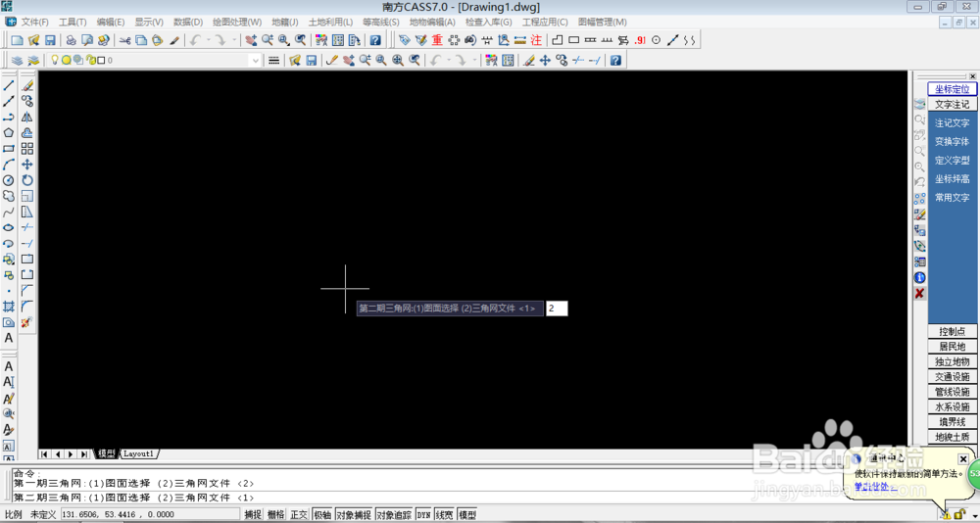Click the dynamic input value field

point(557,309)
